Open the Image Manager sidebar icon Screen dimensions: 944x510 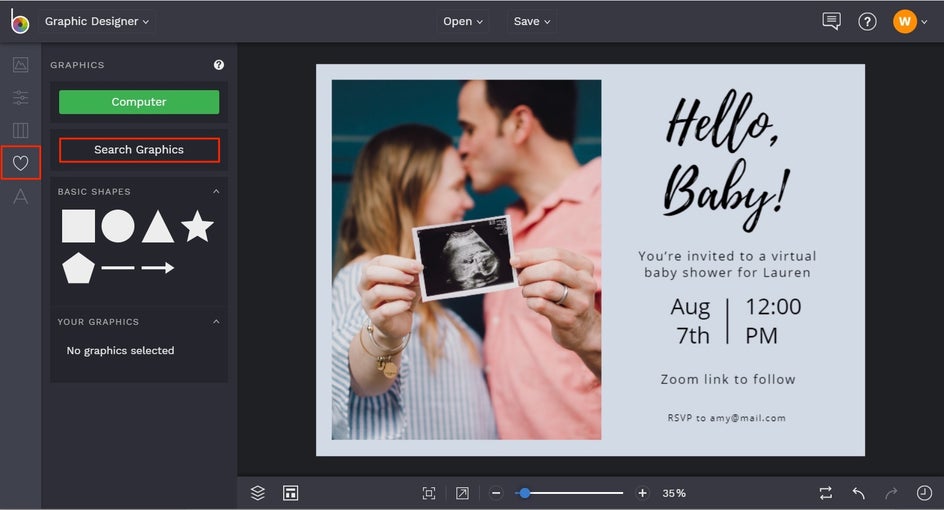(x=20, y=65)
